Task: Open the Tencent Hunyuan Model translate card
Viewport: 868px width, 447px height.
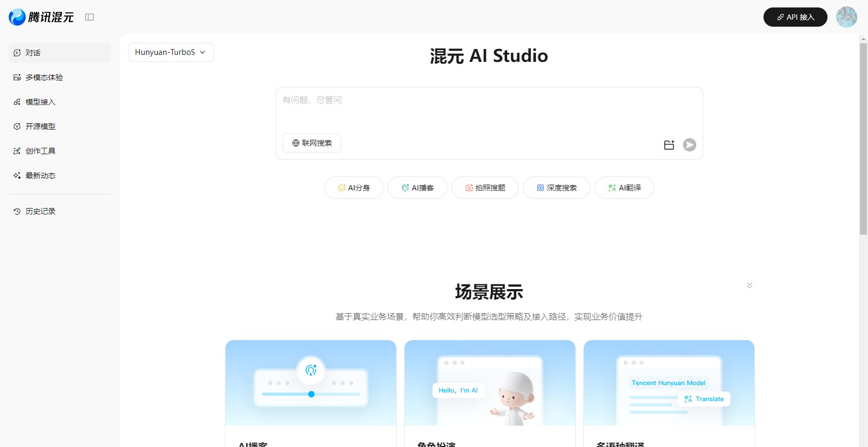Action: (x=669, y=383)
